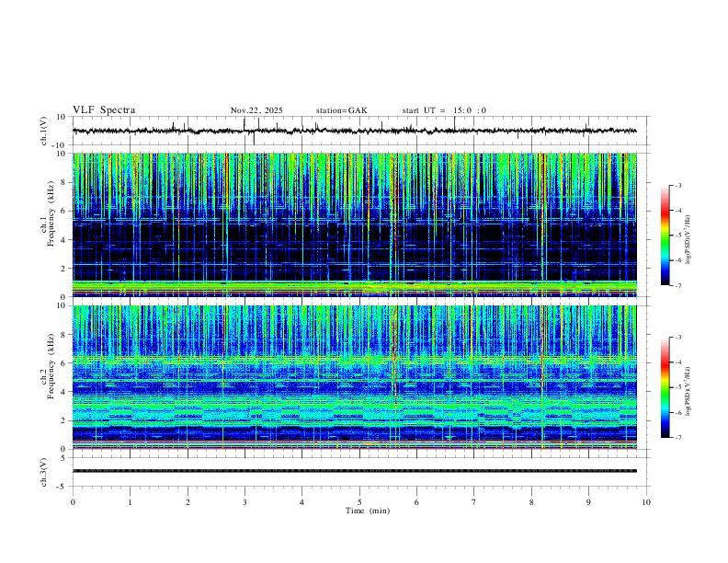Click the ch.1 spectrogram panel
The height and width of the screenshot is (563, 728).
(x=355, y=224)
